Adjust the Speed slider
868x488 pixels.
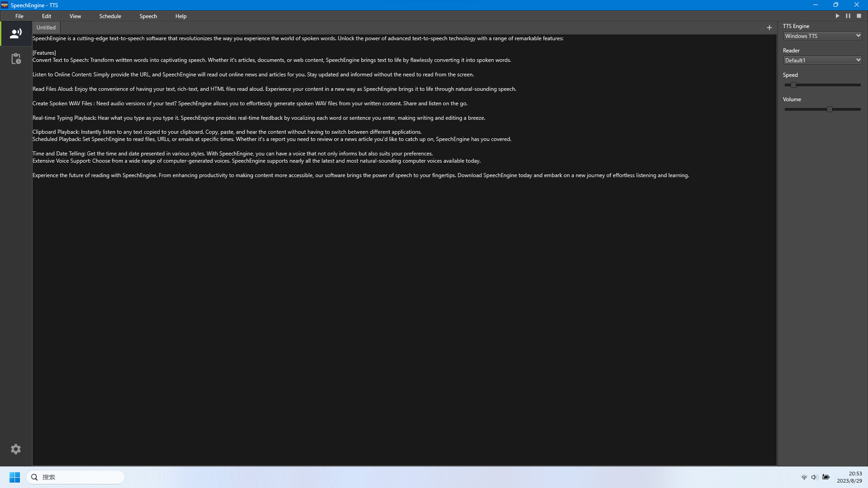pyautogui.click(x=793, y=84)
